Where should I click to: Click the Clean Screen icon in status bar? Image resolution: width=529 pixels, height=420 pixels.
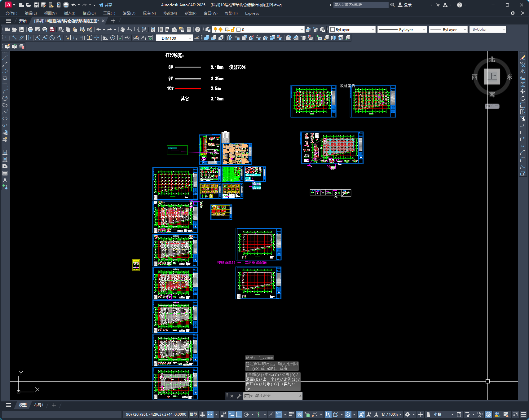[x=515, y=414]
